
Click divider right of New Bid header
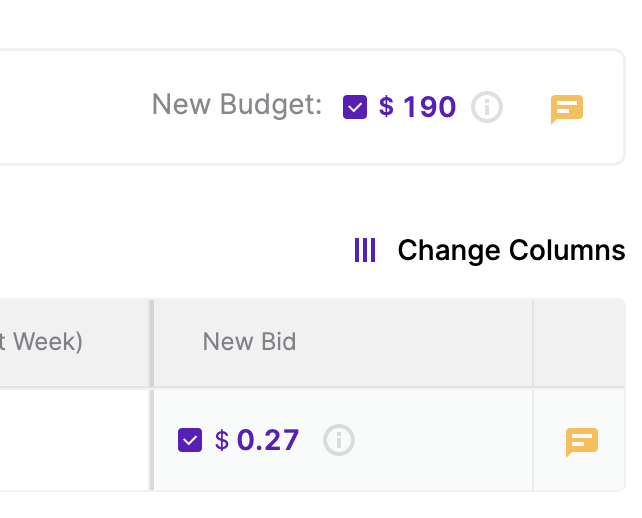click(x=533, y=343)
